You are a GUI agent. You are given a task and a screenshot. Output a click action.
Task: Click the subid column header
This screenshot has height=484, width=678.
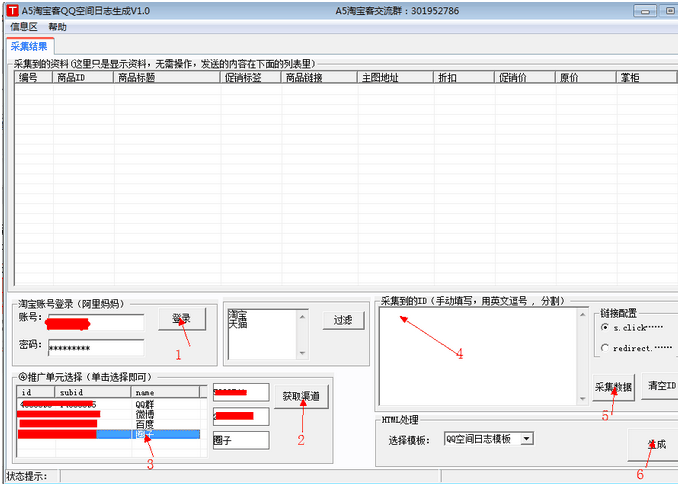coord(93,392)
